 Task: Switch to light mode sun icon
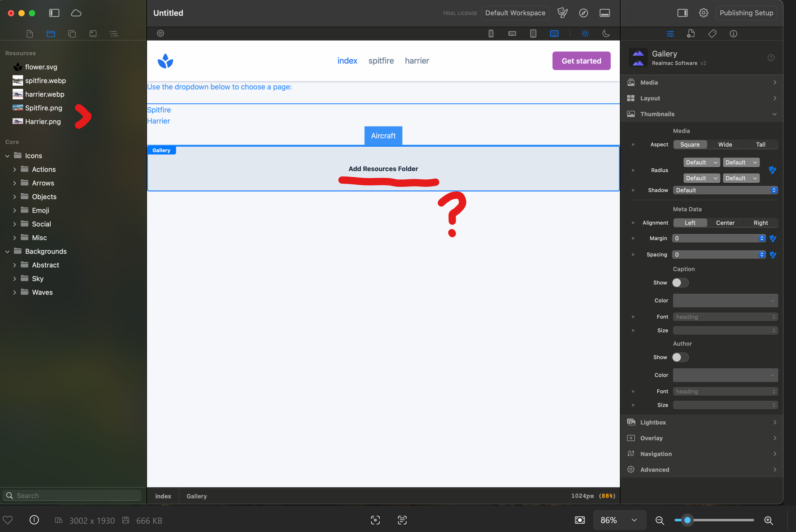click(x=585, y=34)
